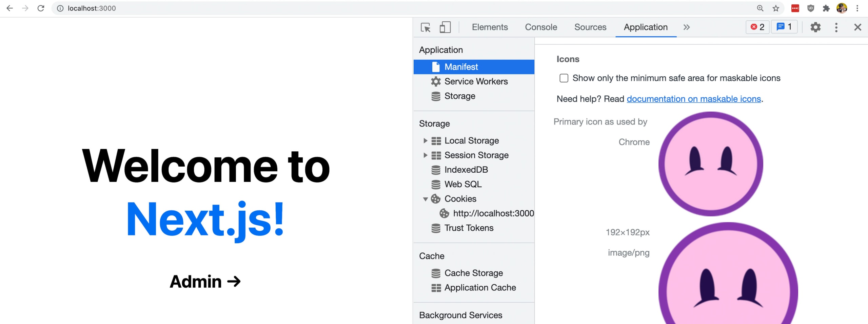Screen dimensions: 868x324
Task: Switch to the Sources tab
Action: click(590, 27)
